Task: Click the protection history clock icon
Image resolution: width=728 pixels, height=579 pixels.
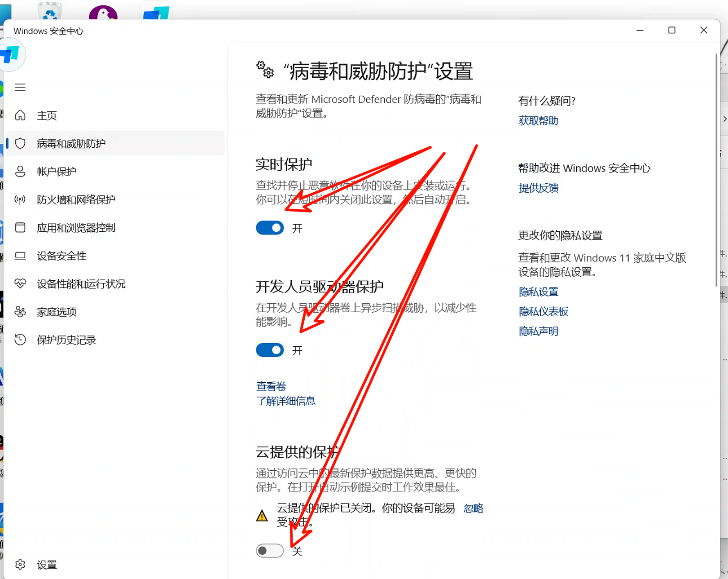Action: point(20,340)
